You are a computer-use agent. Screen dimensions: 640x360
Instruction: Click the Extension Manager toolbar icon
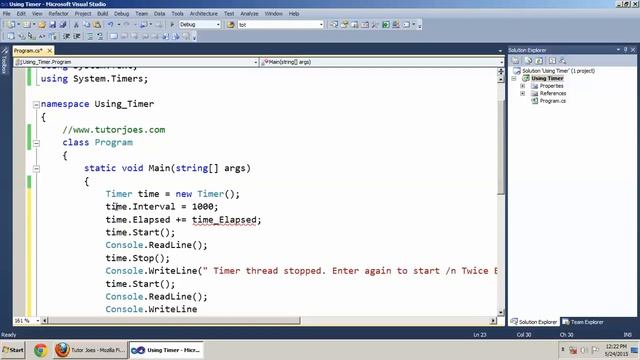(x=396, y=25)
